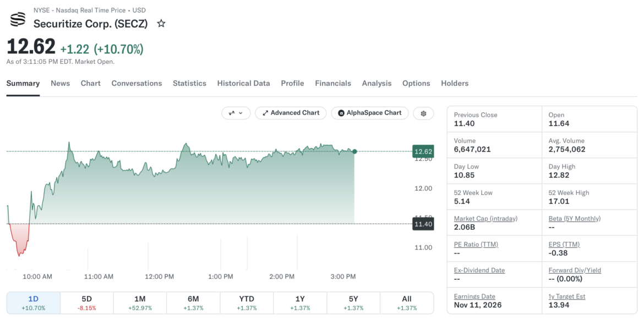This screenshot has height=319, width=644.
Task: Go to the Financials tab
Action: pos(333,83)
